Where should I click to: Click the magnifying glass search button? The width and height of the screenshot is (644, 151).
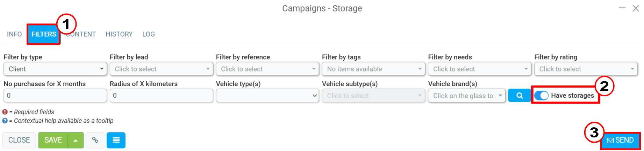coord(519,96)
